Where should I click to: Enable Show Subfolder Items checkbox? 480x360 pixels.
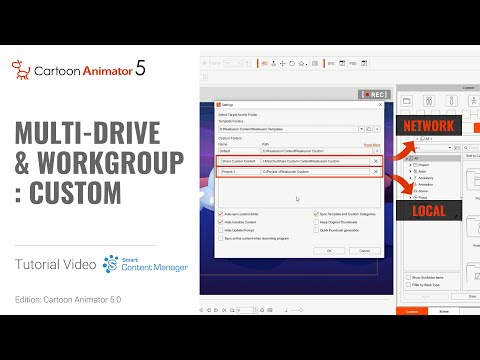coord(408,277)
